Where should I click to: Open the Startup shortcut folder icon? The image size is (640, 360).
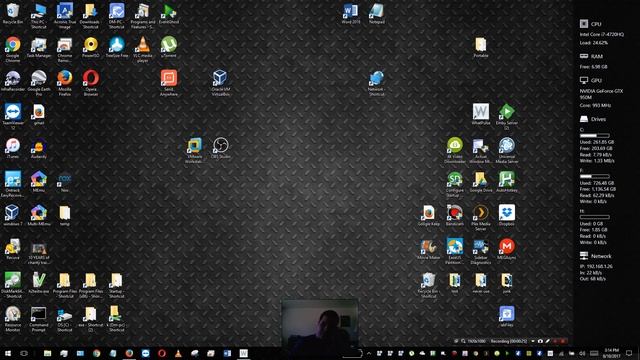(117, 285)
